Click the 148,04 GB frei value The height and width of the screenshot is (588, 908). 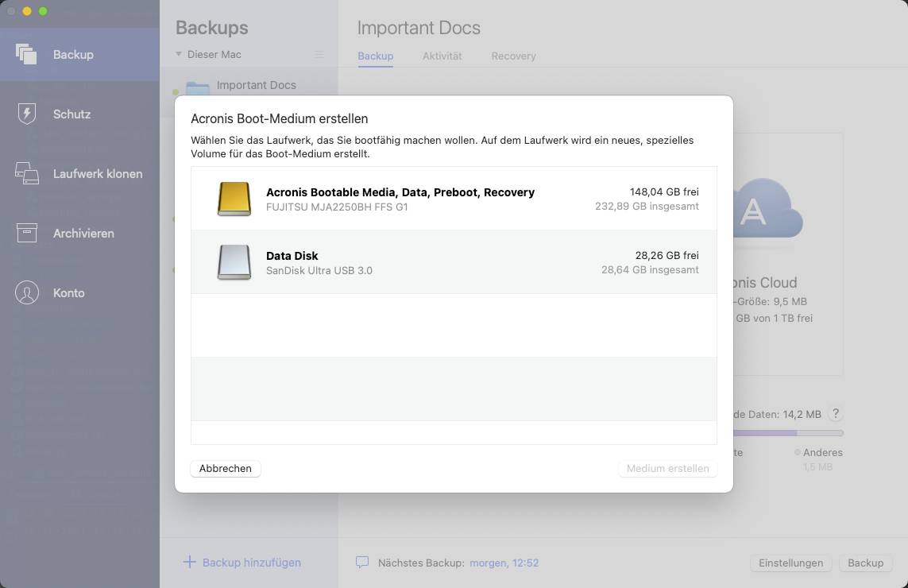tap(664, 191)
